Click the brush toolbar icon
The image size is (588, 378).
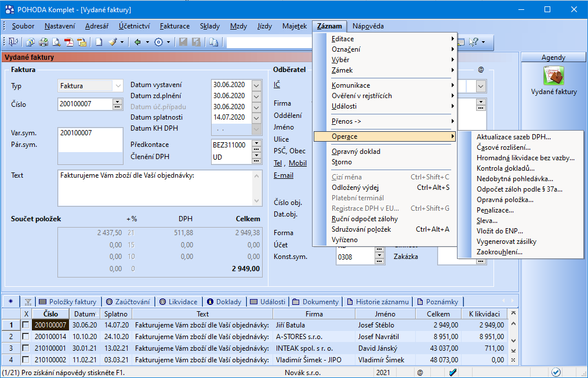point(113,42)
